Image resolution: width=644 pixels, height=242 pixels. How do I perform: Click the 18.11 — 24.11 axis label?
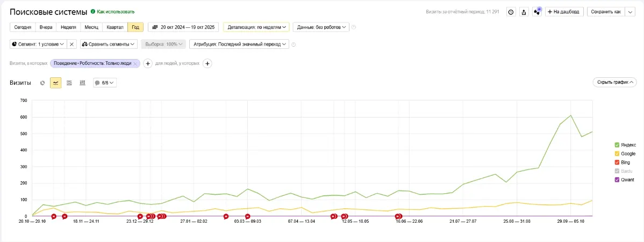click(x=86, y=221)
